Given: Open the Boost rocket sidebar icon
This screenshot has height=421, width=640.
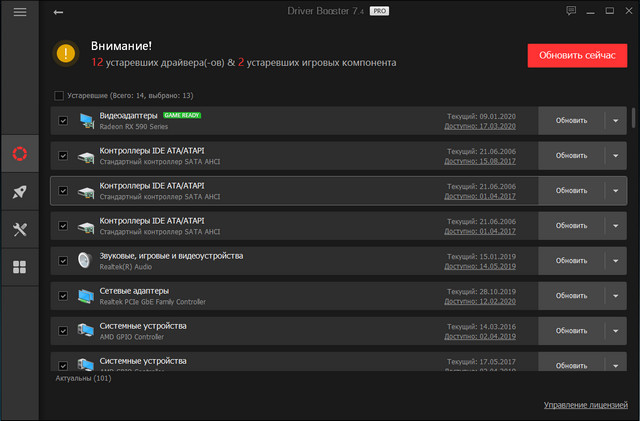Looking at the screenshot, I should (x=20, y=192).
